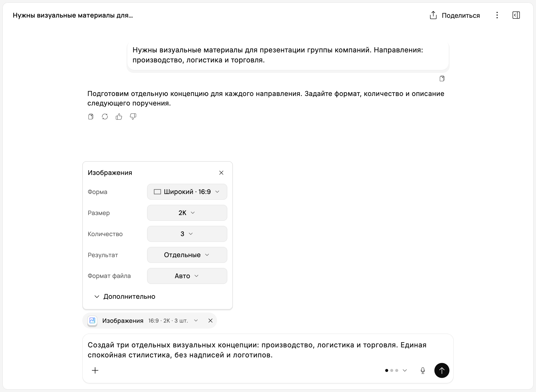Viewport: 536px width, 392px height.
Task: Click the user message text about презентации
Action: 278,55
